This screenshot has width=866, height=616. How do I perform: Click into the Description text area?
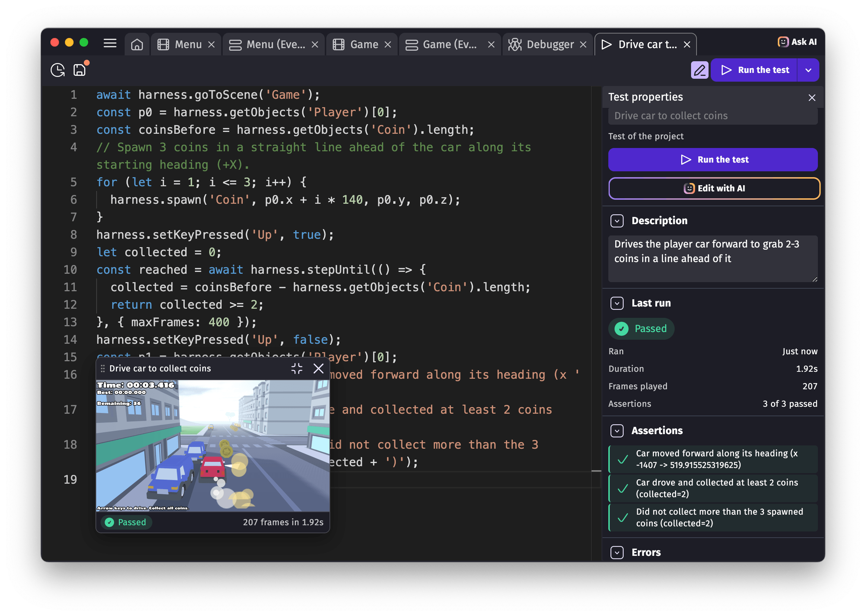[713, 259]
